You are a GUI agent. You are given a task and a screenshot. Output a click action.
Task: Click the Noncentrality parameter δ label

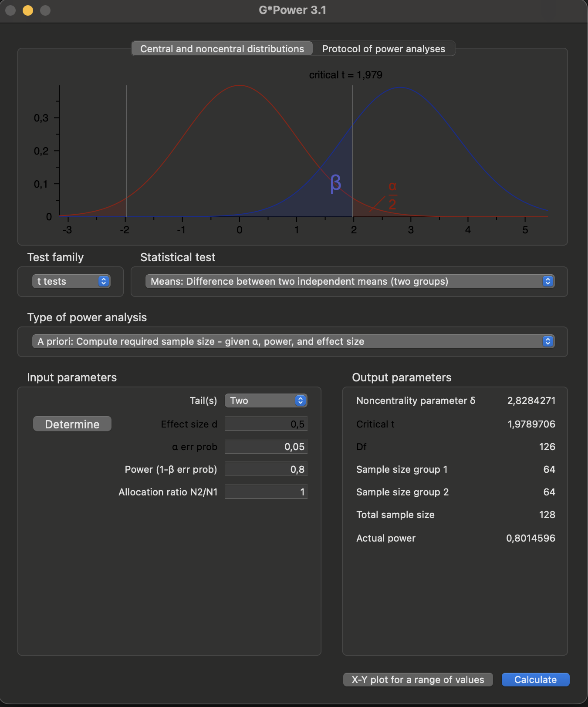(416, 401)
